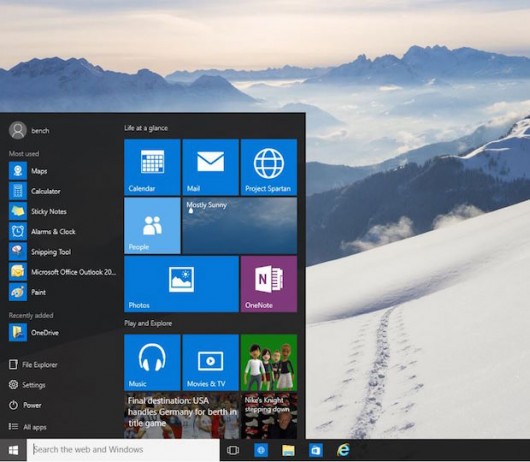Viewport: 530px width, 462px height.
Task: Open the Maps app icon
Action: tap(18, 171)
